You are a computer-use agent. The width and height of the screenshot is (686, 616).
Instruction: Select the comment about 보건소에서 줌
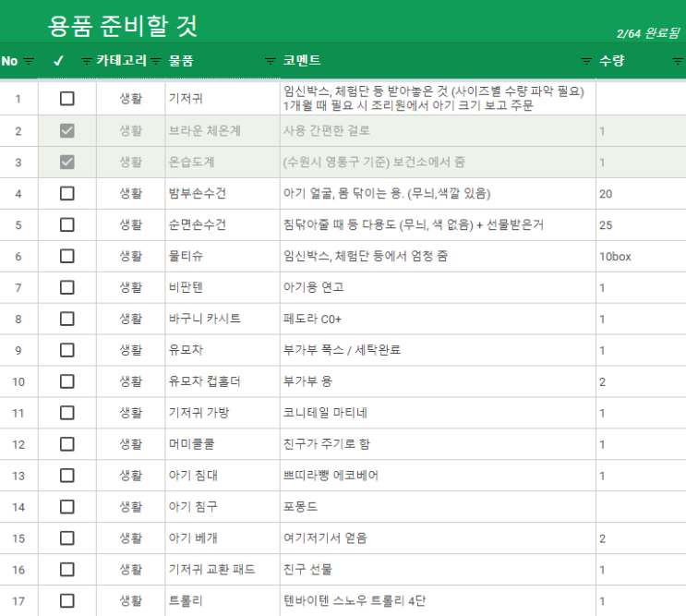tap(374, 163)
